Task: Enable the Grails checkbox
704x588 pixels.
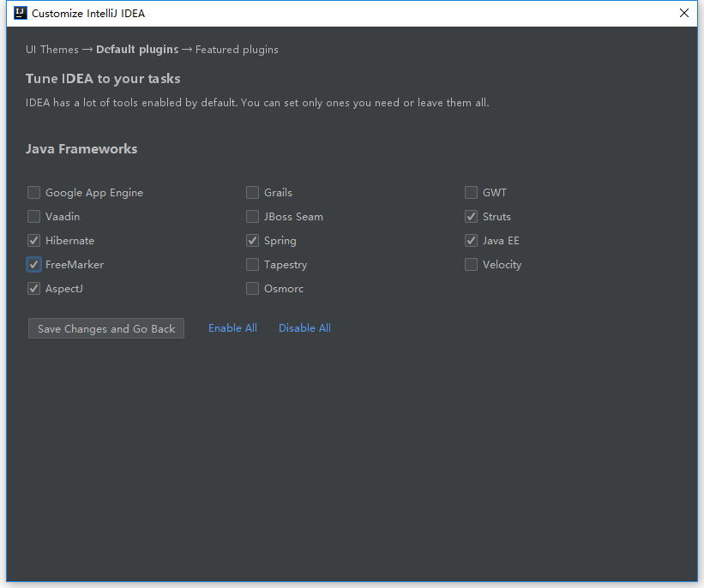Action: click(x=252, y=193)
